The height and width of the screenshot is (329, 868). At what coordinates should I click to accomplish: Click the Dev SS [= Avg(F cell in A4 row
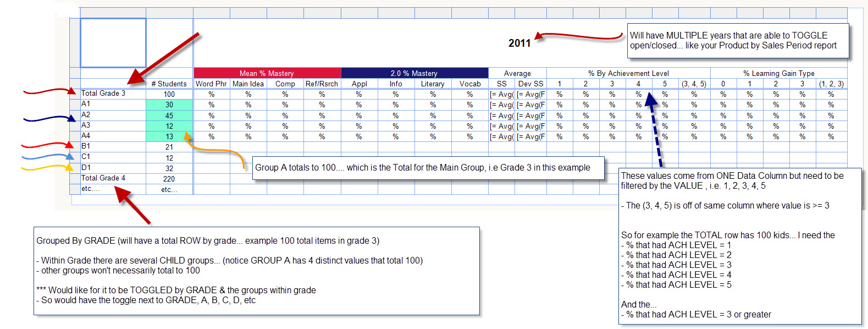click(x=531, y=136)
